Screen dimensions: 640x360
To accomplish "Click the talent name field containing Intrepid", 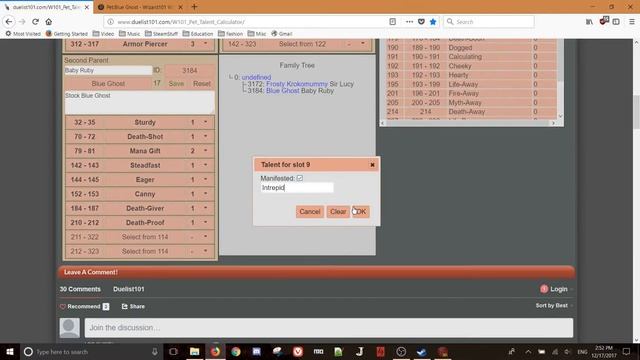I will point(297,187).
